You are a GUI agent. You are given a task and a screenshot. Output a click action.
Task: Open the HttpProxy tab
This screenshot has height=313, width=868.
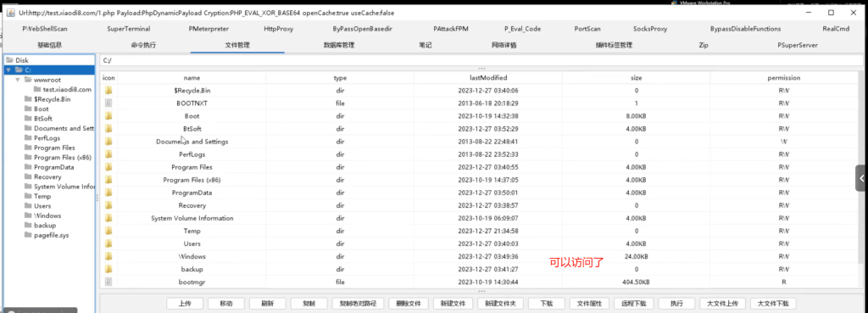(x=278, y=29)
